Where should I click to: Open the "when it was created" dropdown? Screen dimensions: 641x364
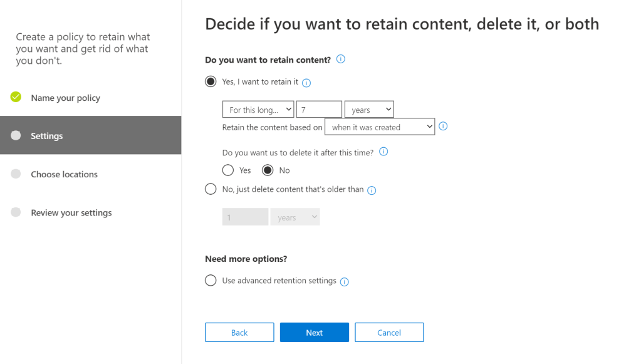tap(380, 127)
